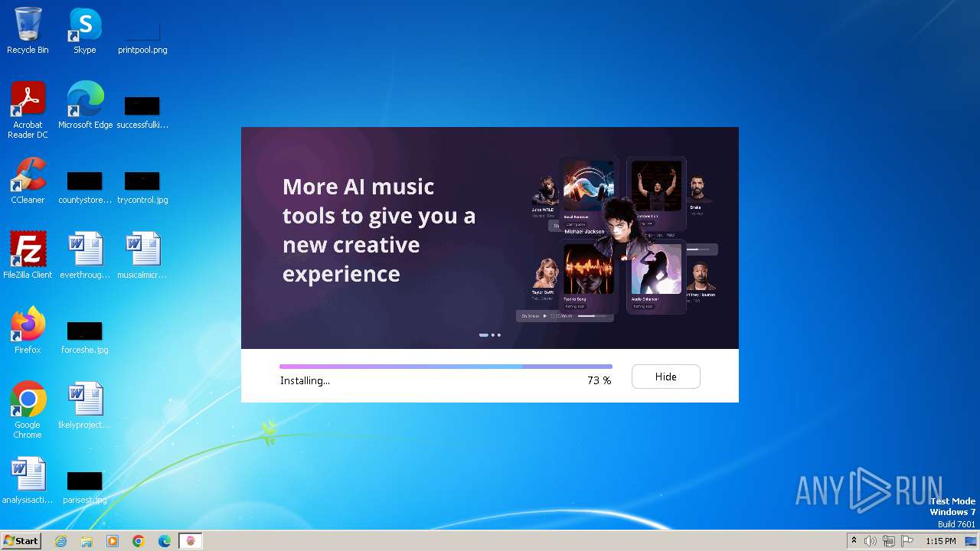Select the Acrobat Reader DC shortcut

(x=28, y=110)
